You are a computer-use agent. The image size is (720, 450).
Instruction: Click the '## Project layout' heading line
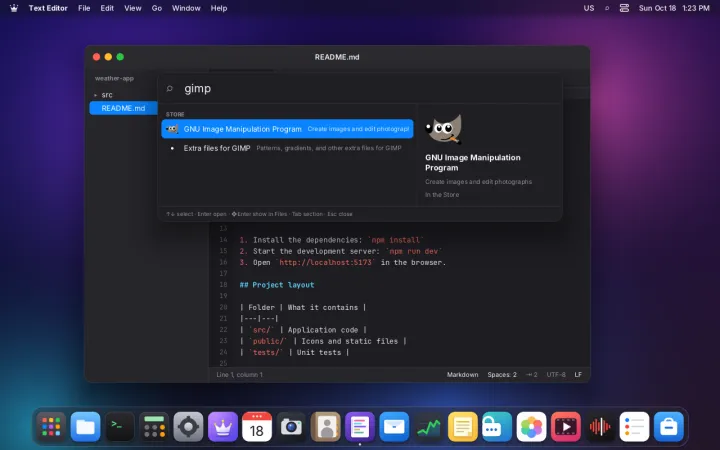click(x=277, y=285)
